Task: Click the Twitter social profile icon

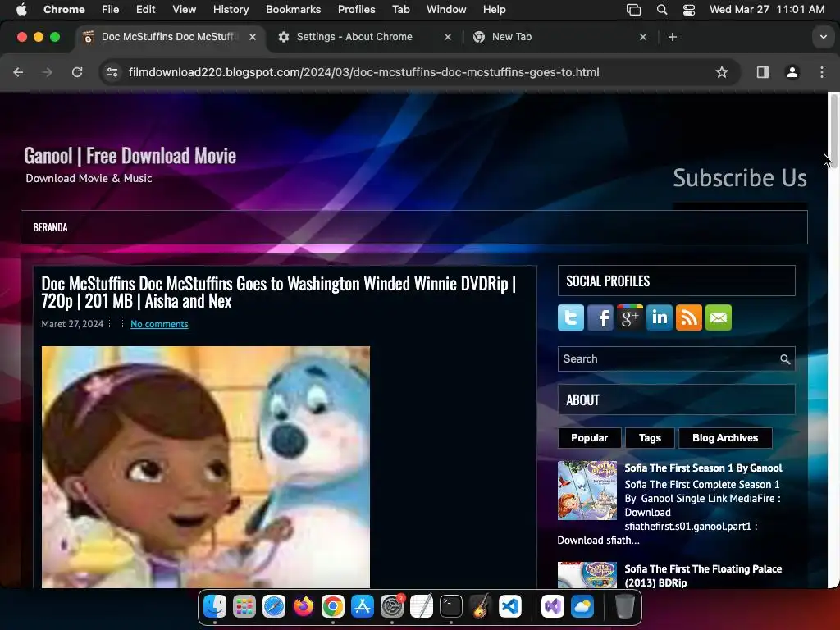Action: [x=571, y=317]
